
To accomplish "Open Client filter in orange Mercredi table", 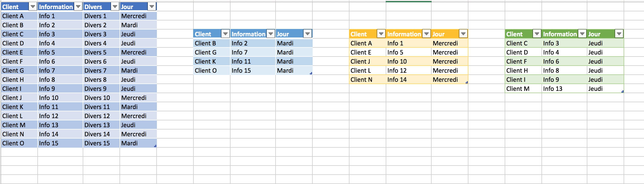I will (x=381, y=34).
